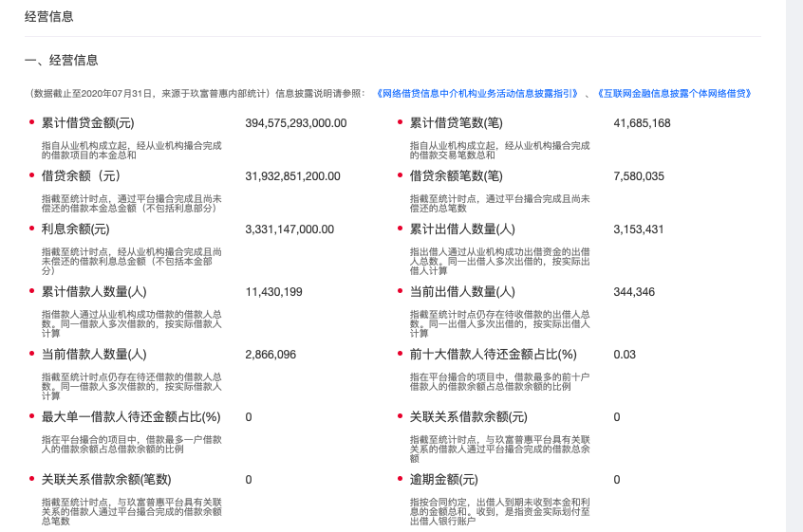Viewport: 803px width, 532px height.
Task: Click the red bullet beside 累计借贷笔数(笔)
Action: 400,121
